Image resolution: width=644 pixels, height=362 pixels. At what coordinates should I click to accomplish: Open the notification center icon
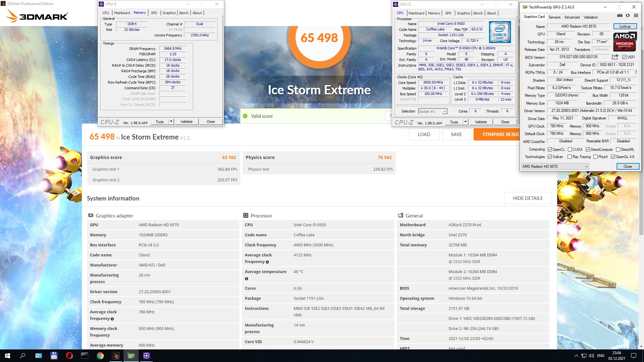(634, 356)
